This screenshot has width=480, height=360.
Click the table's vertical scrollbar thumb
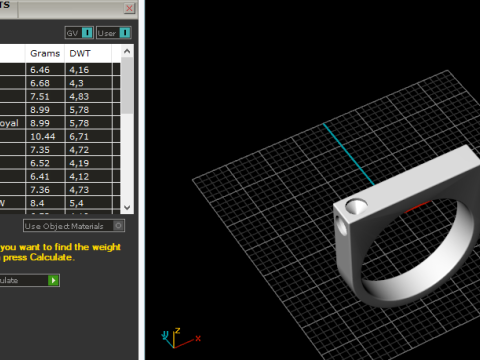(x=127, y=85)
